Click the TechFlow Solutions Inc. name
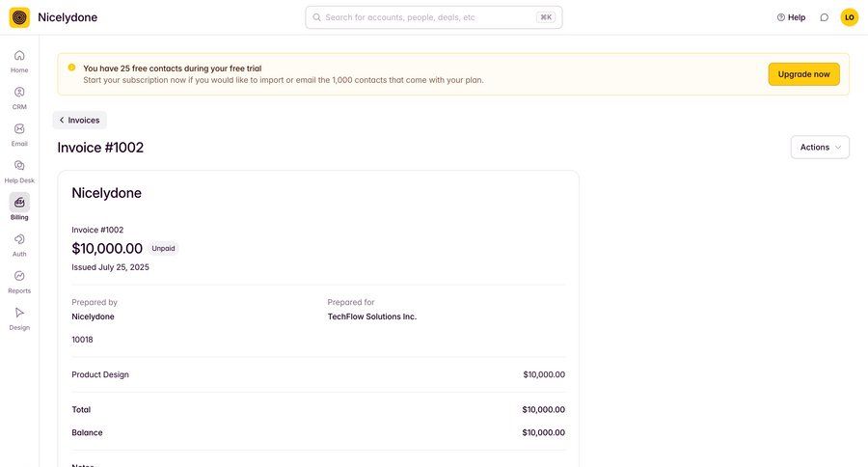The image size is (868, 467). 372,316
